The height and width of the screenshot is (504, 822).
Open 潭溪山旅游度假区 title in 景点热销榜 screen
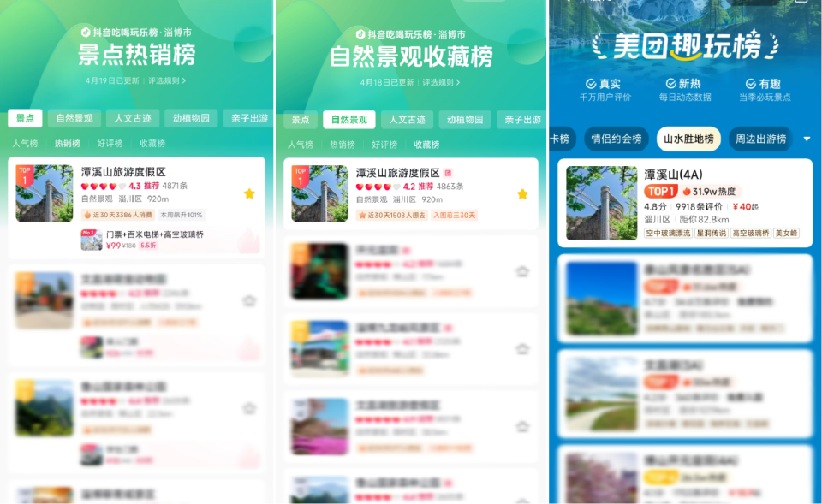(x=123, y=172)
